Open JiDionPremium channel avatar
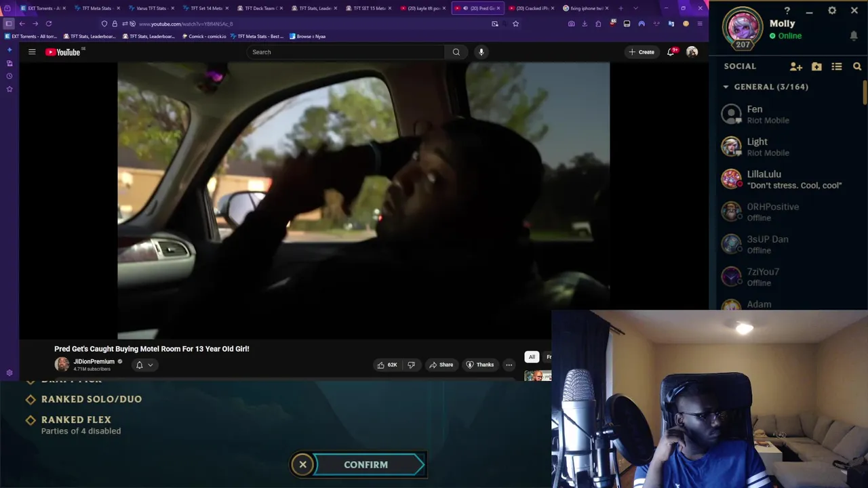The height and width of the screenshot is (488, 868). (x=62, y=365)
